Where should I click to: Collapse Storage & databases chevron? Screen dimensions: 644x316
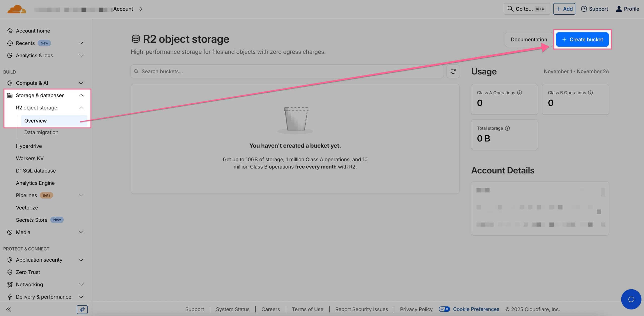(81, 95)
